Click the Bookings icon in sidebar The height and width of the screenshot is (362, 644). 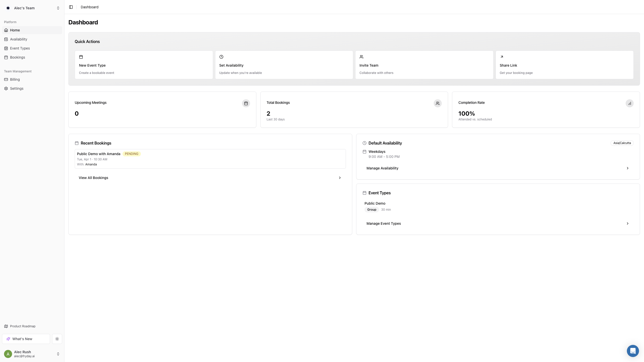click(6, 57)
